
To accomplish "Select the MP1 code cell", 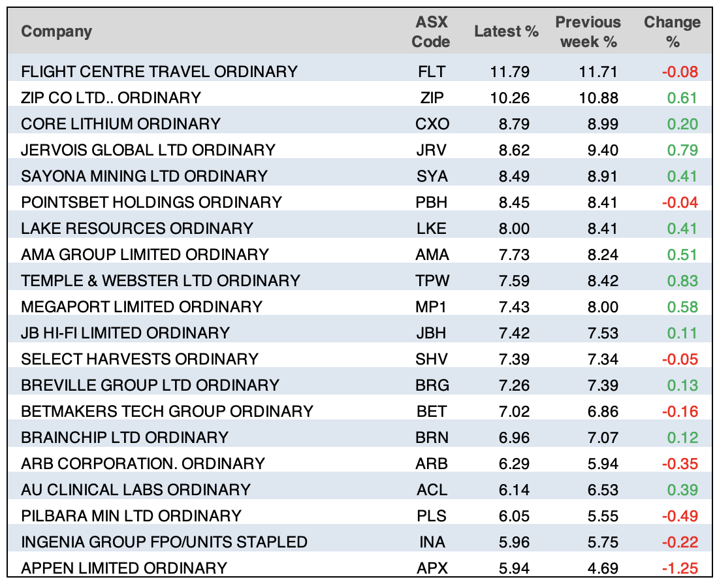I will pos(432,307).
